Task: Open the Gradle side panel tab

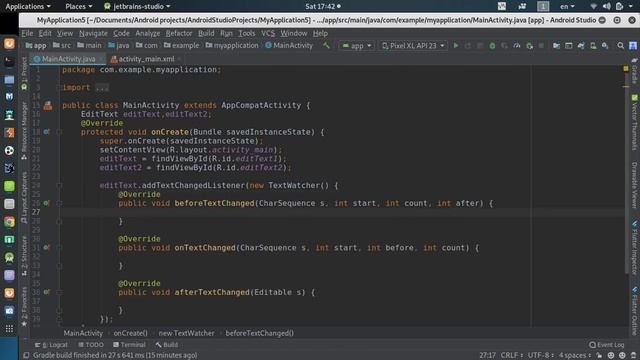Action: tap(634, 71)
